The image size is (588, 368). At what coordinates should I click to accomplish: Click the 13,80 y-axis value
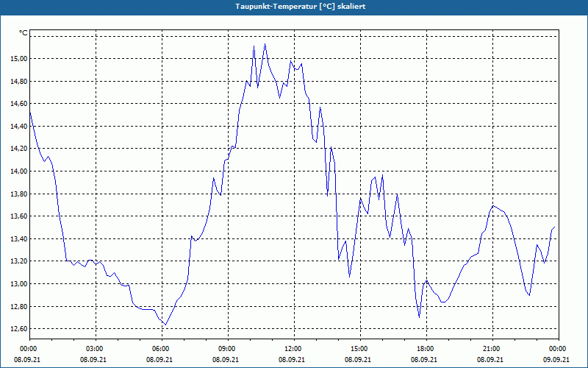tap(19, 194)
